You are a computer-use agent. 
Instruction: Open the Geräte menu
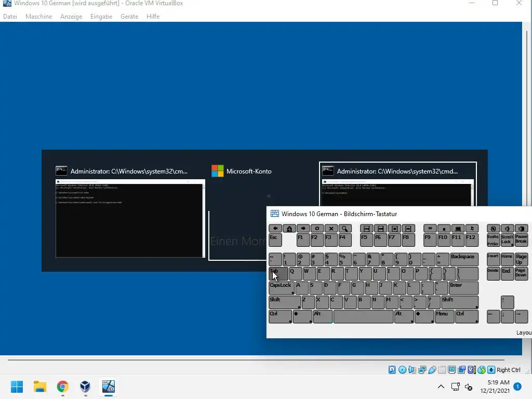click(x=129, y=16)
